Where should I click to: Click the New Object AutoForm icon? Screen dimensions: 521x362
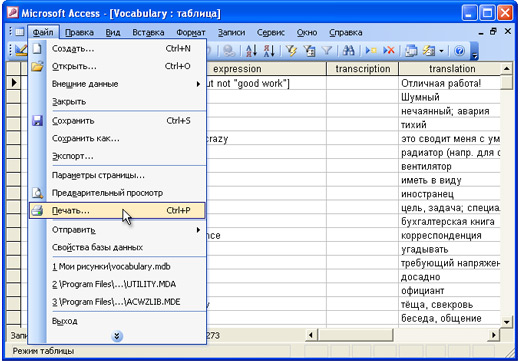click(x=429, y=51)
